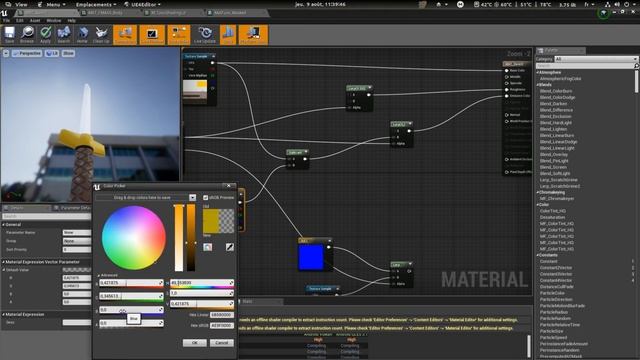
Task: Collapse the Advanced section in Color Picker
Action: coord(98,275)
